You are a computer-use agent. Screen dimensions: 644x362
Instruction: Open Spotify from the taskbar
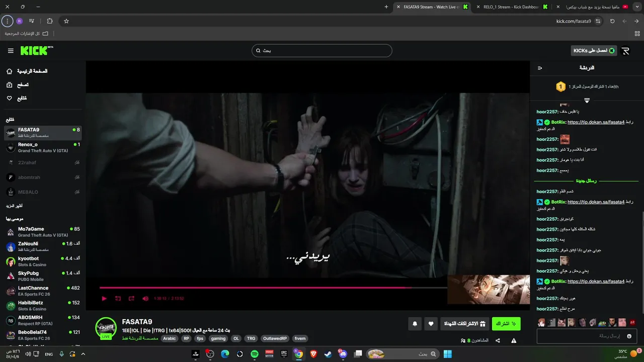tap(255, 354)
